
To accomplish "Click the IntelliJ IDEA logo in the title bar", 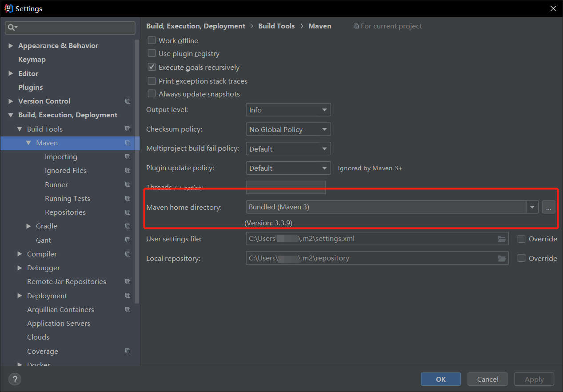I will (x=8, y=8).
